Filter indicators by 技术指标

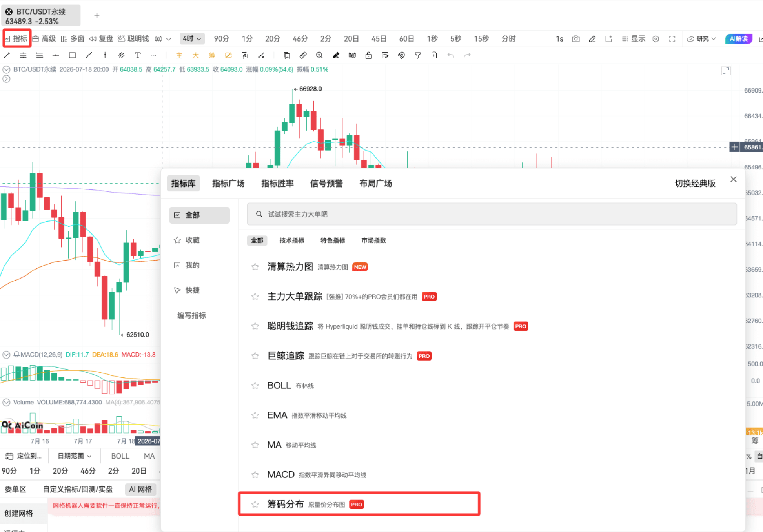pos(291,240)
